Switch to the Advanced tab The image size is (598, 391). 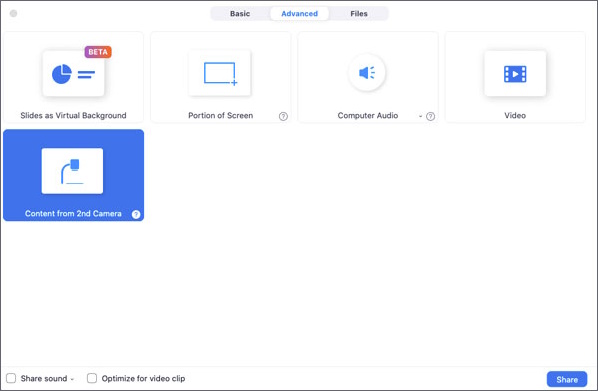299,14
